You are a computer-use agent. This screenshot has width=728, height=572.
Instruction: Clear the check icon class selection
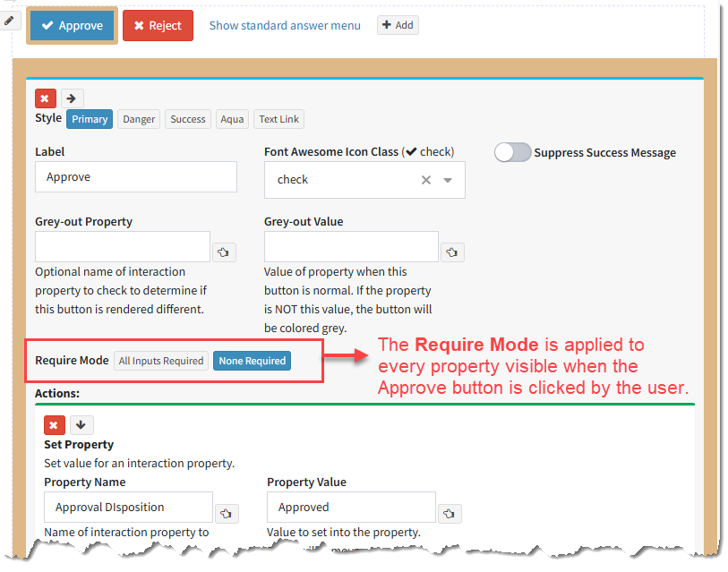(425, 180)
